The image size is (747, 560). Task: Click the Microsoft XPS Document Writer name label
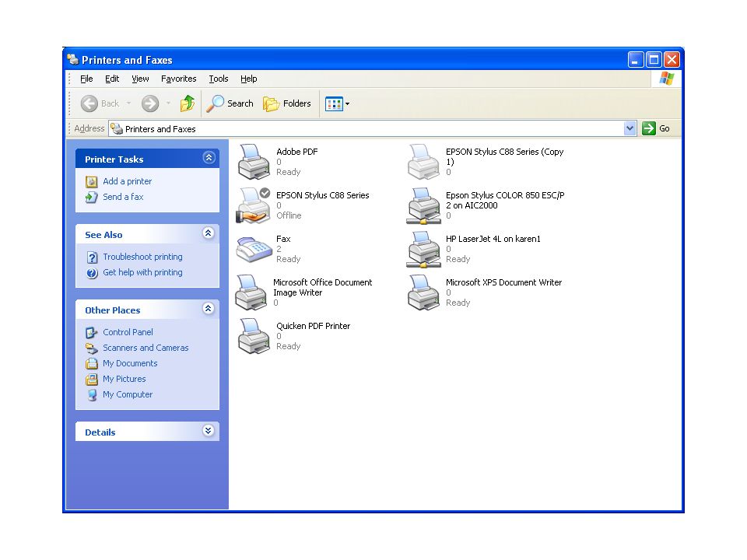click(503, 283)
